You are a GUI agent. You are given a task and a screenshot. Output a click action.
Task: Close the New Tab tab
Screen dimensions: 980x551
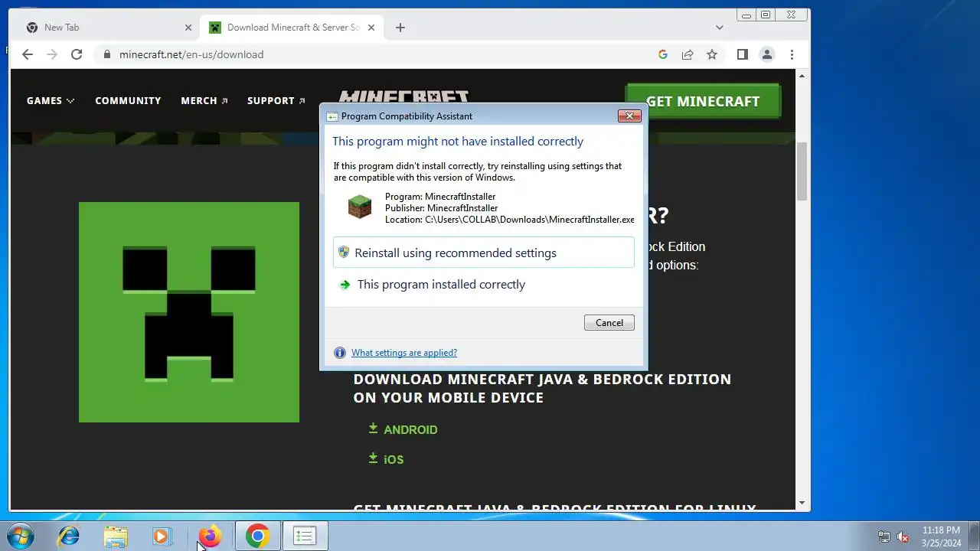(x=188, y=28)
